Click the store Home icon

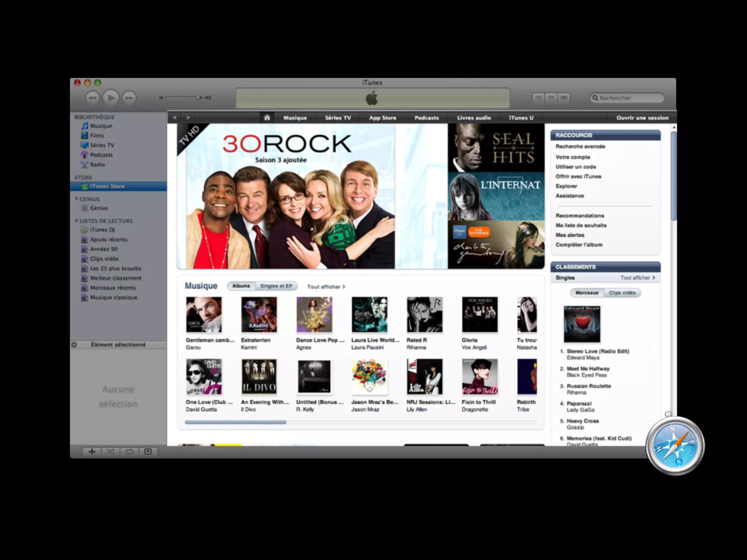(x=267, y=117)
